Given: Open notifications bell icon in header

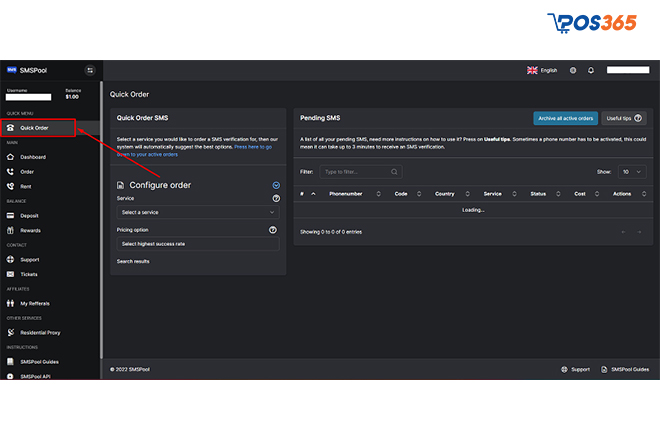Looking at the screenshot, I should click(591, 70).
